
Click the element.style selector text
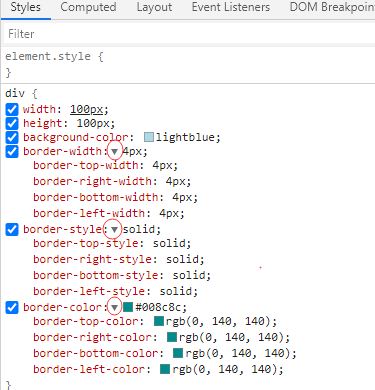coord(48,56)
